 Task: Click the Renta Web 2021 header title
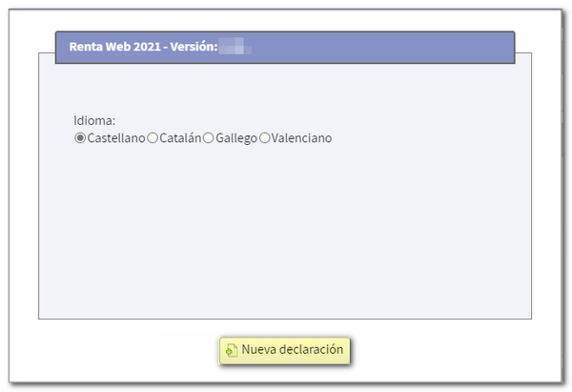click(109, 47)
